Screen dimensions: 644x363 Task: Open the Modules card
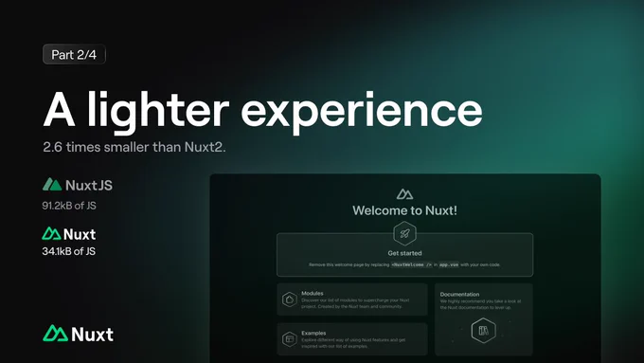352,299
